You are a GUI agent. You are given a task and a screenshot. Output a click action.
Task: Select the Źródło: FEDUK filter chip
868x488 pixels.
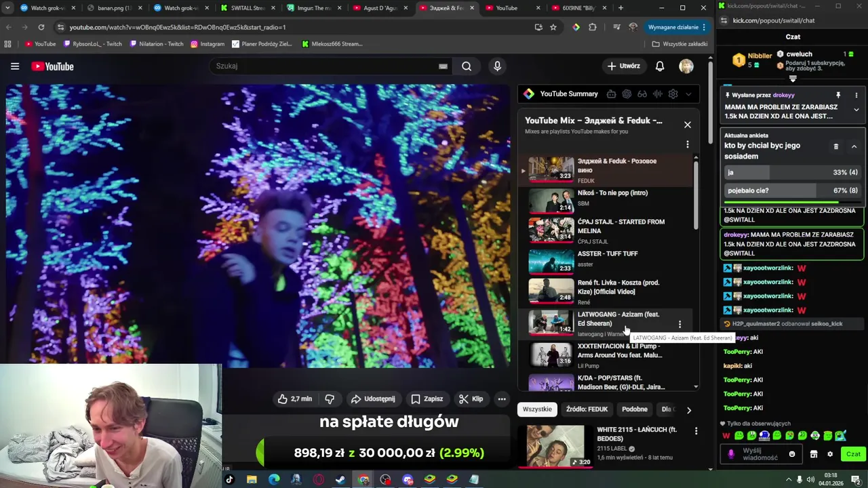[x=587, y=409]
